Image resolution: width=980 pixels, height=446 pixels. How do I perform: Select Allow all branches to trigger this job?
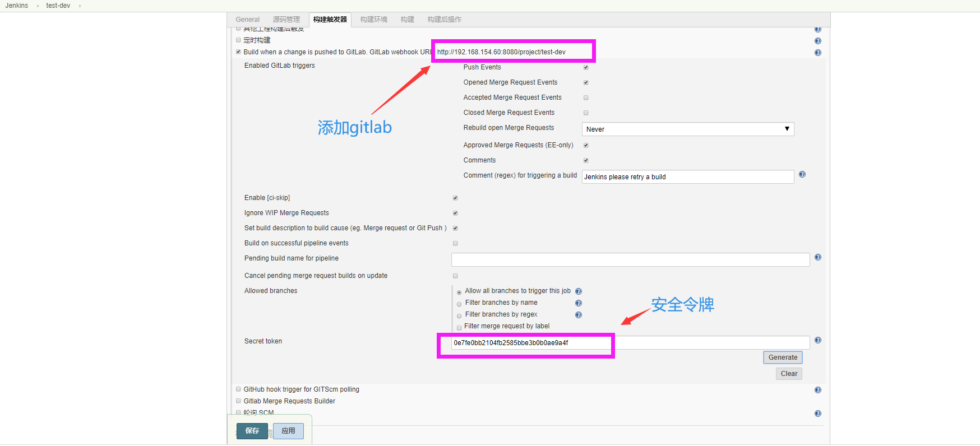pyautogui.click(x=459, y=292)
